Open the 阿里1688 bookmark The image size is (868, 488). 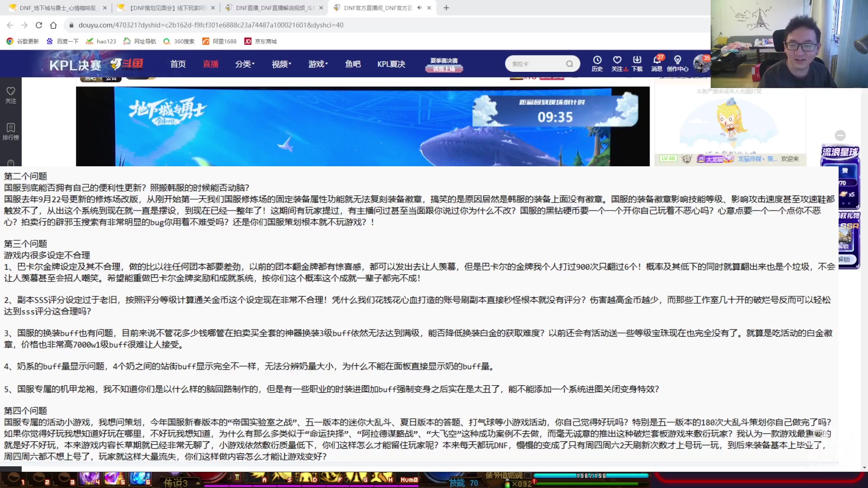220,41
